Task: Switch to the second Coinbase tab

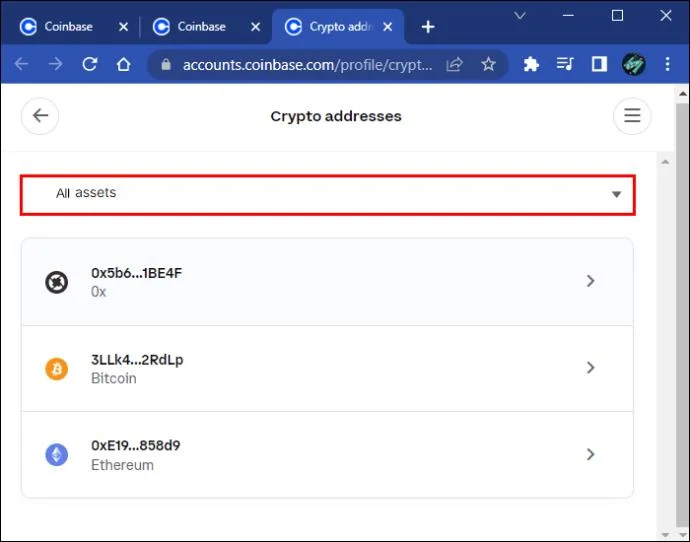Action: click(202, 27)
